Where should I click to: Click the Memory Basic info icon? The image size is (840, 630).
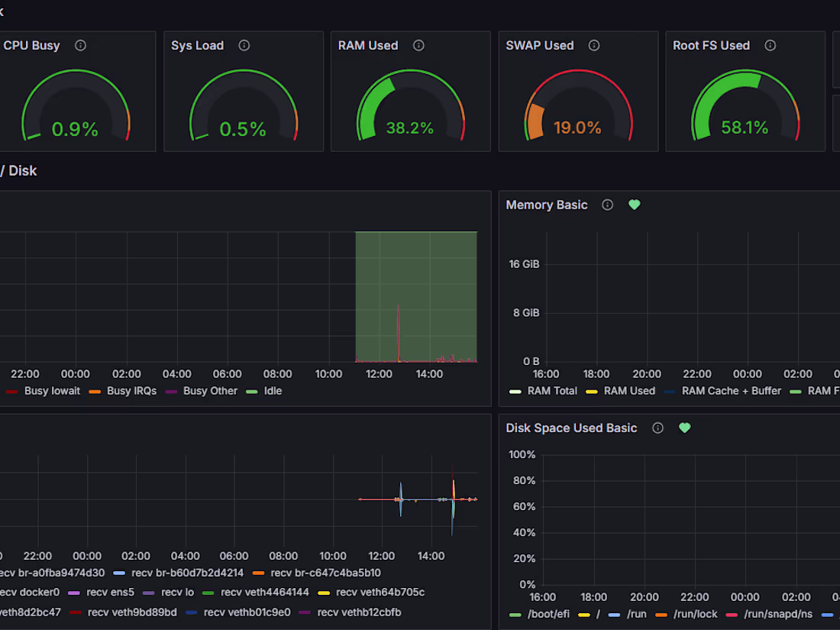tap(607, 205)
